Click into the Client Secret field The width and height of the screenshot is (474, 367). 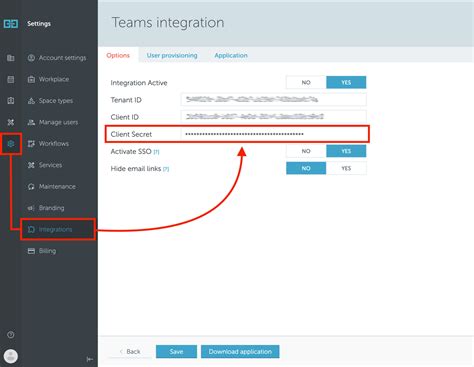[274, 134]
